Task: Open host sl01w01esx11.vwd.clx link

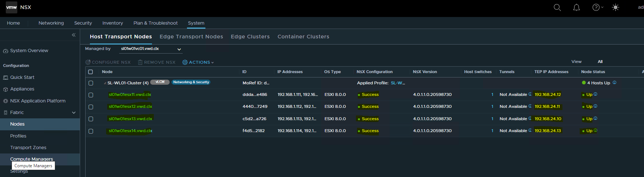Action: tap(130, 94)
